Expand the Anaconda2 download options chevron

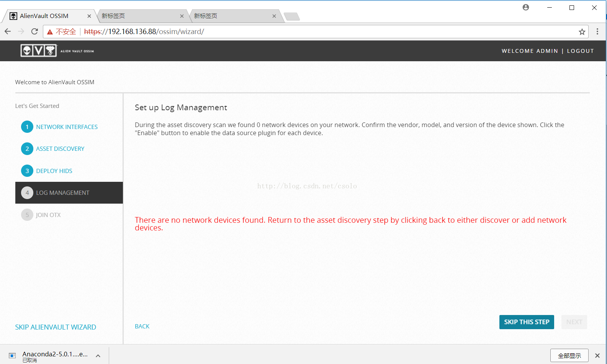[x=98, y=356]
